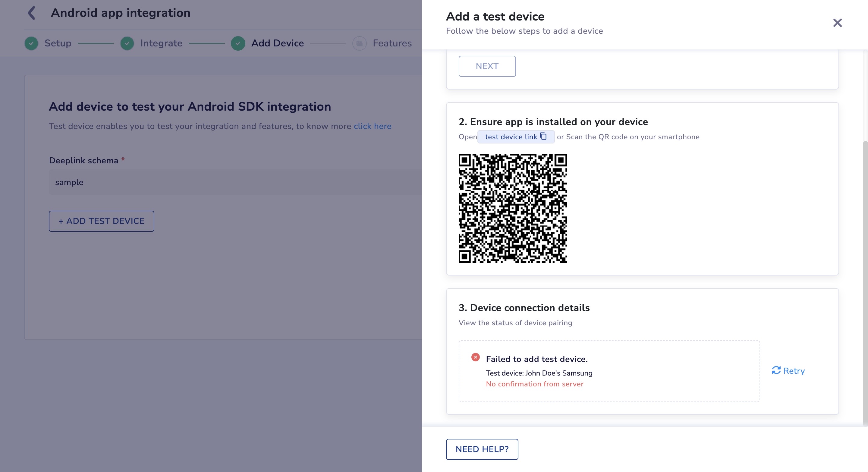Image resolution: width=868 pixels, height=472 pixels.
Task: Close the Add a test device panel
Action: [837, 23]
